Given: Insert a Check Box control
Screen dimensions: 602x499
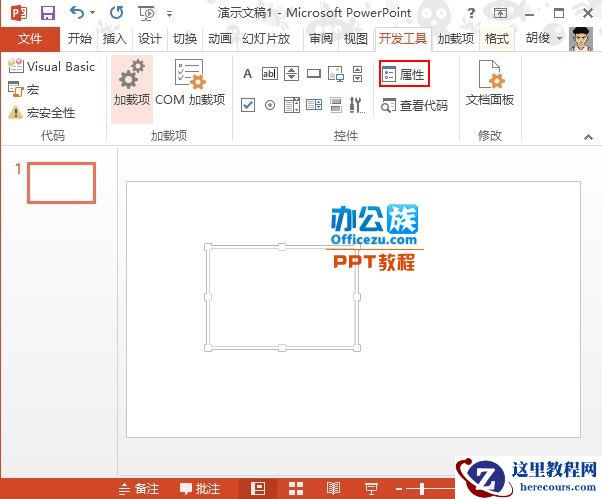Looking at the screenshot, I should 248,104.
